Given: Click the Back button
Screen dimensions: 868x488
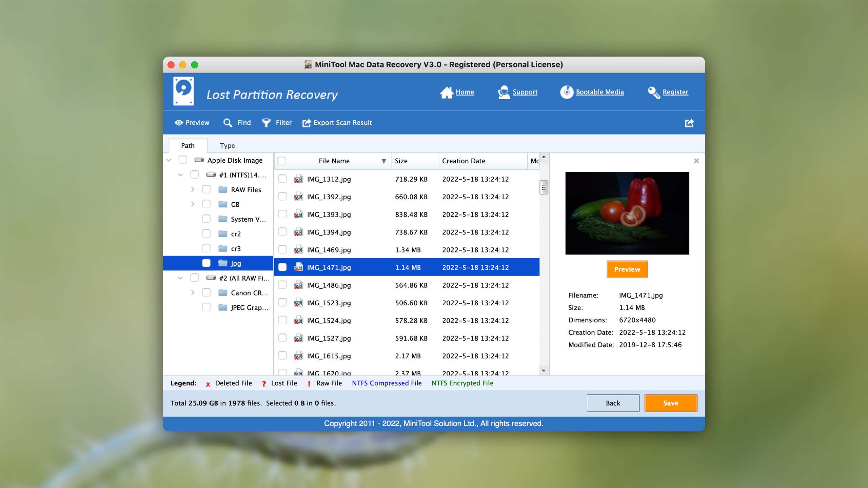Looking at the screenshot, I should tap(613, 403).
